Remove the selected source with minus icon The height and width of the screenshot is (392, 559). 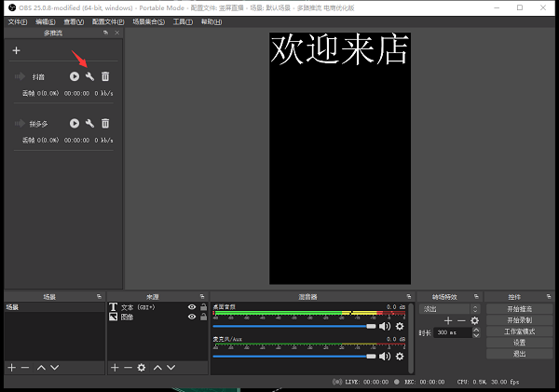(128, 368)
